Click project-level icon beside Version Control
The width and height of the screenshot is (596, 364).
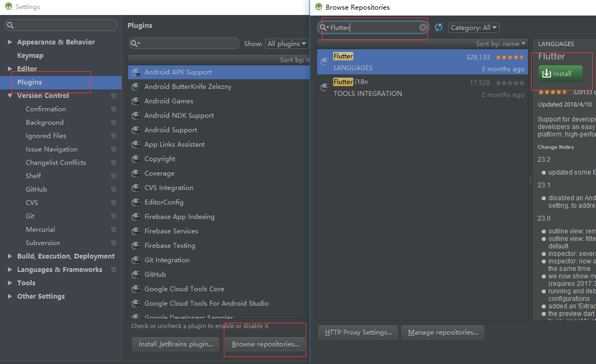click(114, 95)
